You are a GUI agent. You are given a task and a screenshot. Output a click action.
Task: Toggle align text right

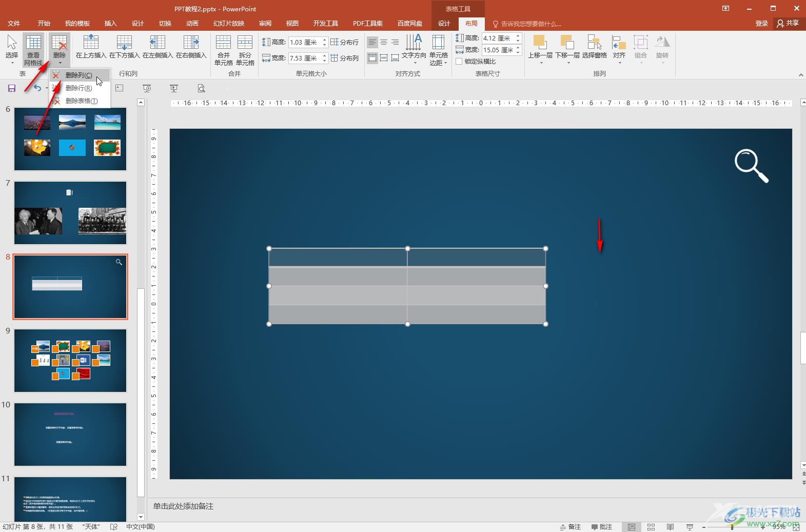(395, 42)
